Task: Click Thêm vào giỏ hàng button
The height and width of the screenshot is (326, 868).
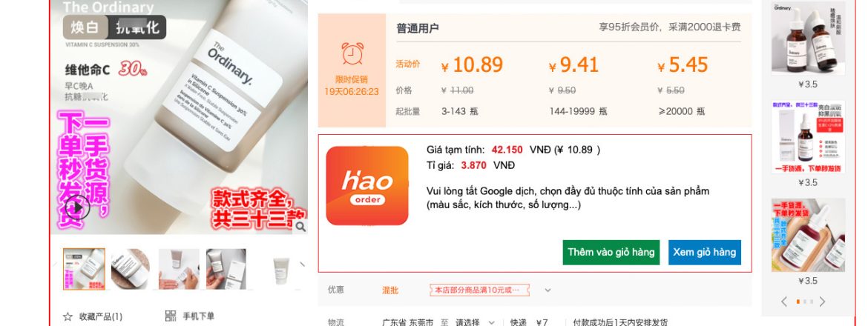Action: (611, 253)
